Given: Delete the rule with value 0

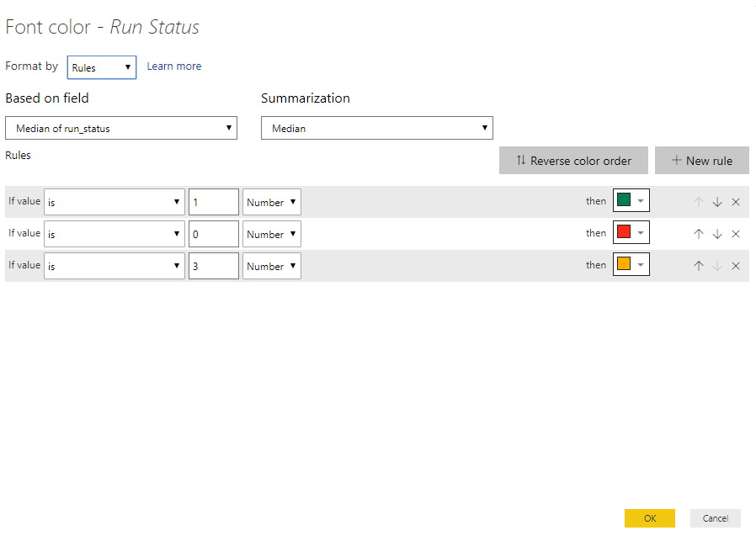Looking at the screenshot, I should click(x=736, y=234).
